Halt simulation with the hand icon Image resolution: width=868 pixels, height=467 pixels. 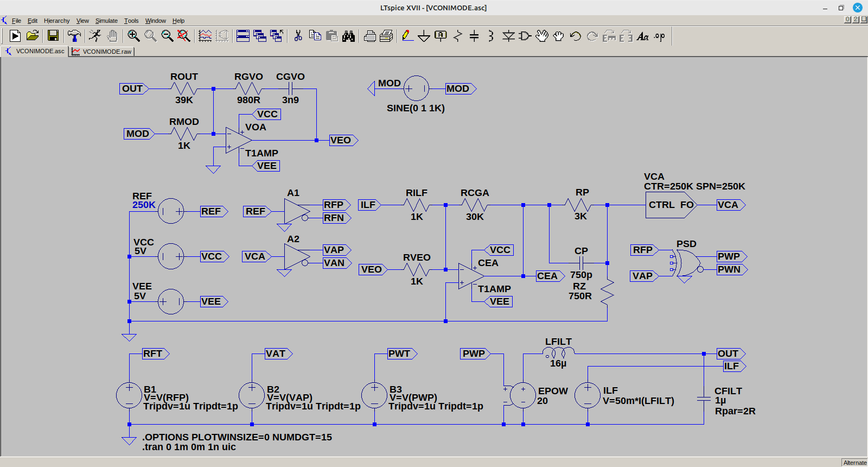click(x=112, y=36)
